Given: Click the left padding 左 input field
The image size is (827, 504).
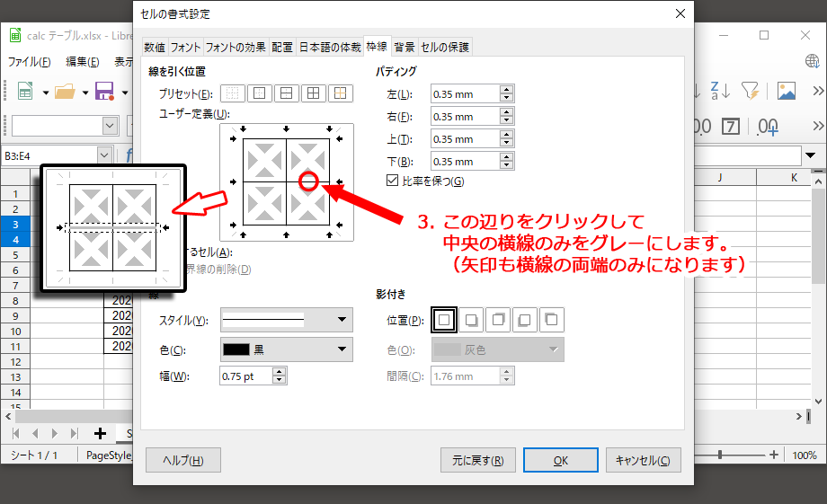Looking at the screenshot, I should pos(465,93).
